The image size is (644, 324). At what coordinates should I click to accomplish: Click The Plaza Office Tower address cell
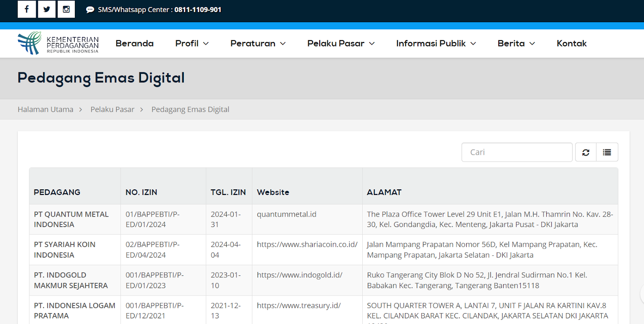(x=490, y=219)
